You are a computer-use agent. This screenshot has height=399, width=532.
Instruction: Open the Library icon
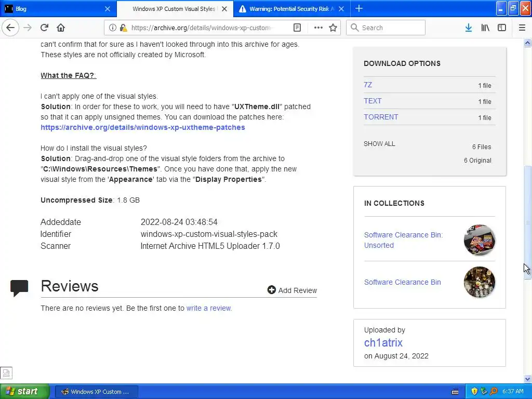485,28
